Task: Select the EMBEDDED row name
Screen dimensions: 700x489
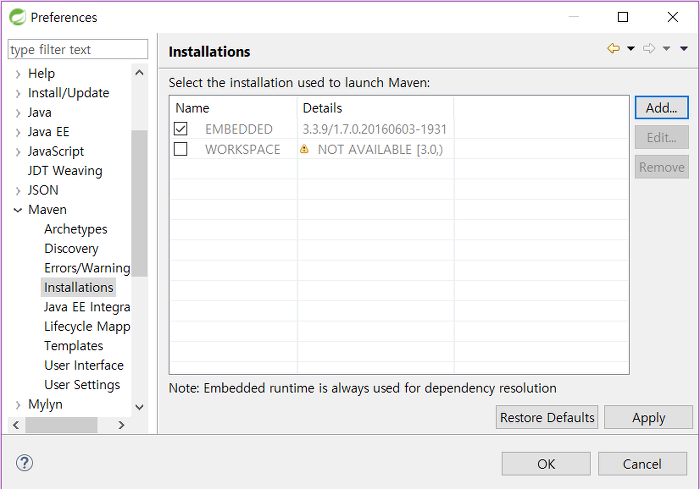Action: point(239,129)
